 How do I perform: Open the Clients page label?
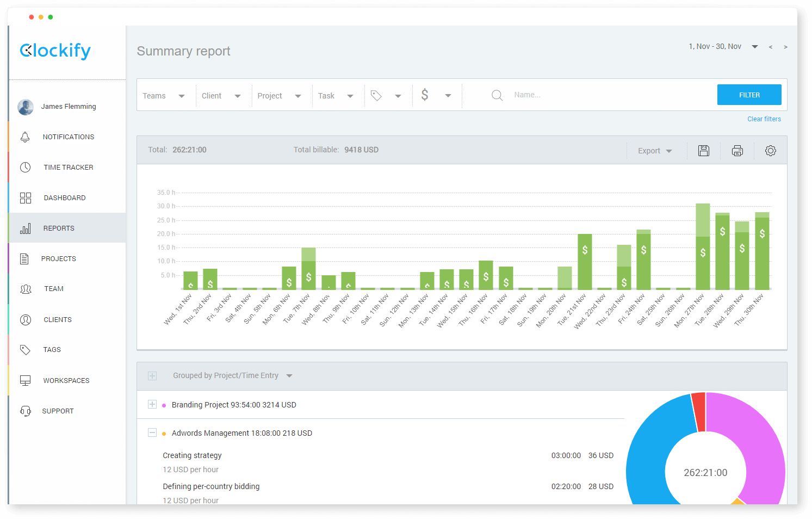pyautogui.click(x=58, y=320)
